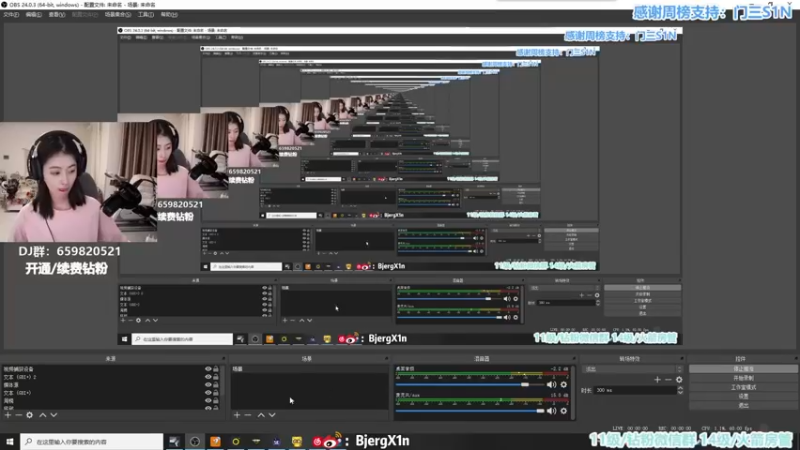Hide 视频捕获设备 source with eye icon
Screen dimensions: 800x450
208,369
